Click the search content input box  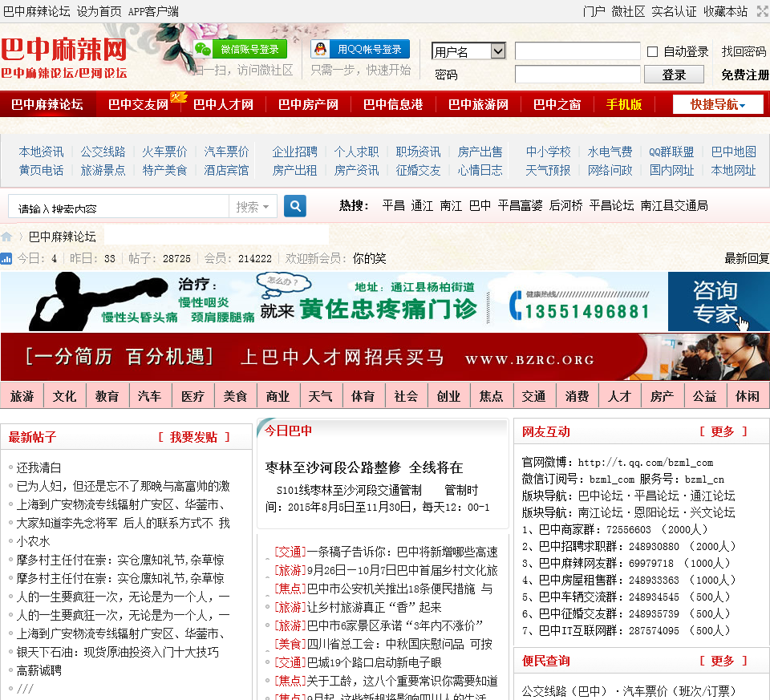point(119,207)
